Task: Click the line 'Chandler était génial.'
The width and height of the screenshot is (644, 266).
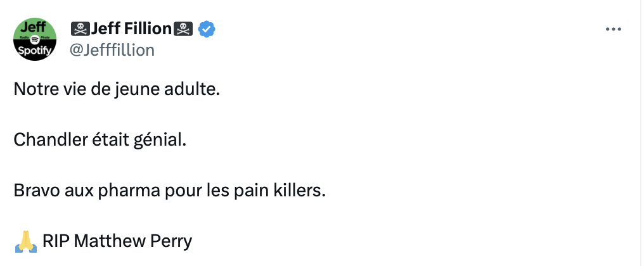Action: [100, 140]
